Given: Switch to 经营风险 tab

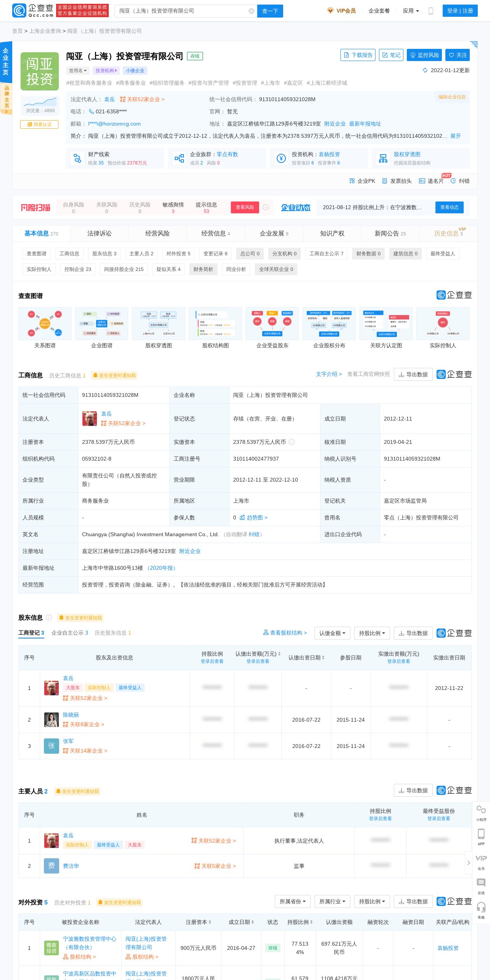Looking at the screenshot, I should tap(157, 234).
